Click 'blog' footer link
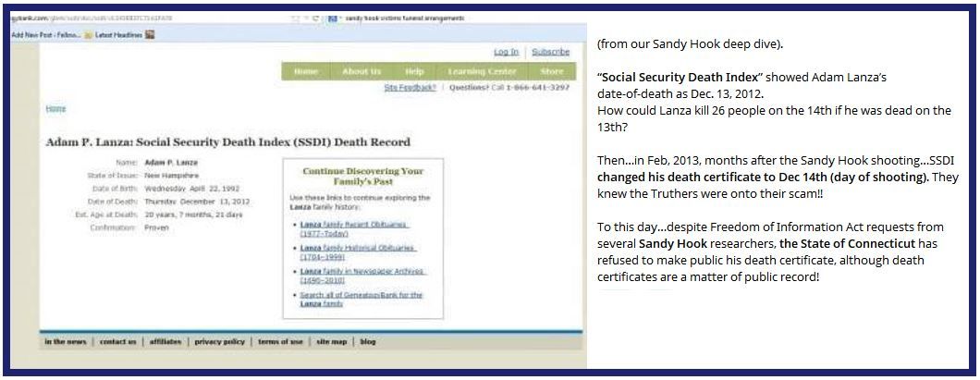980x380 pixels. (x=368, y=342)
